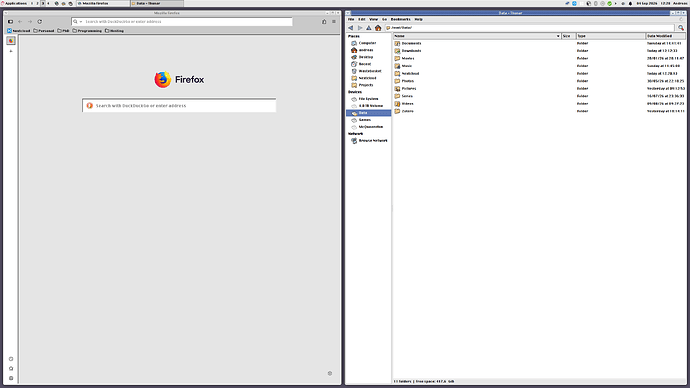Go to home folder in Thunar toolbar
This screenshot has width=690, height=388.
click(x=378, y=28)
